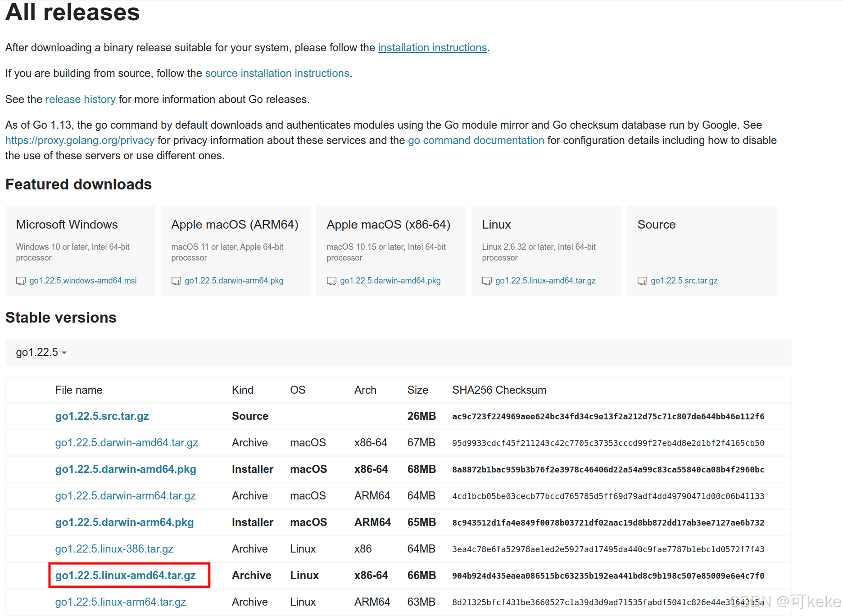Screen dimensions: 843x616
Task: Click the 63MB size cell
Action: pyautogui.click(x=421, y=602)
